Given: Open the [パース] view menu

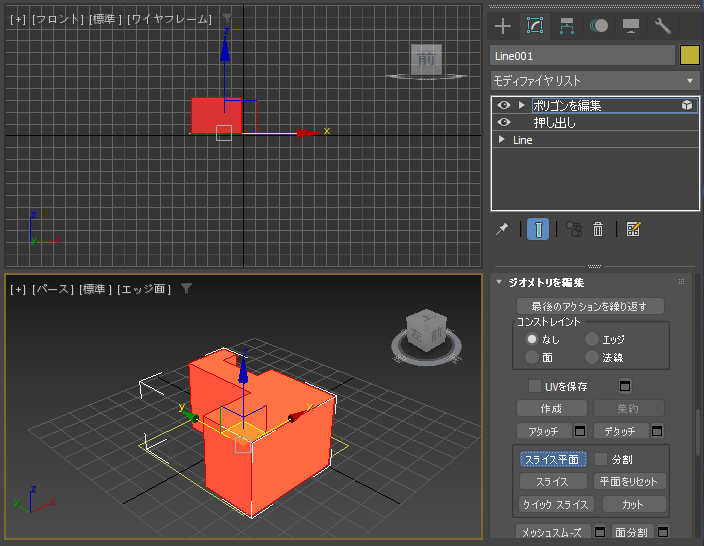Looking at the screenshot, I should click(x=53, y=289).
